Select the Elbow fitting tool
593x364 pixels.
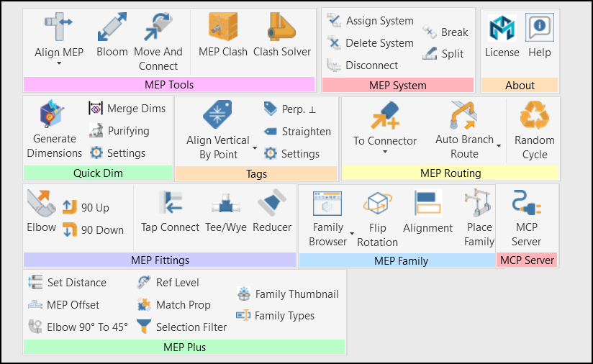click(x=41, y=211)
